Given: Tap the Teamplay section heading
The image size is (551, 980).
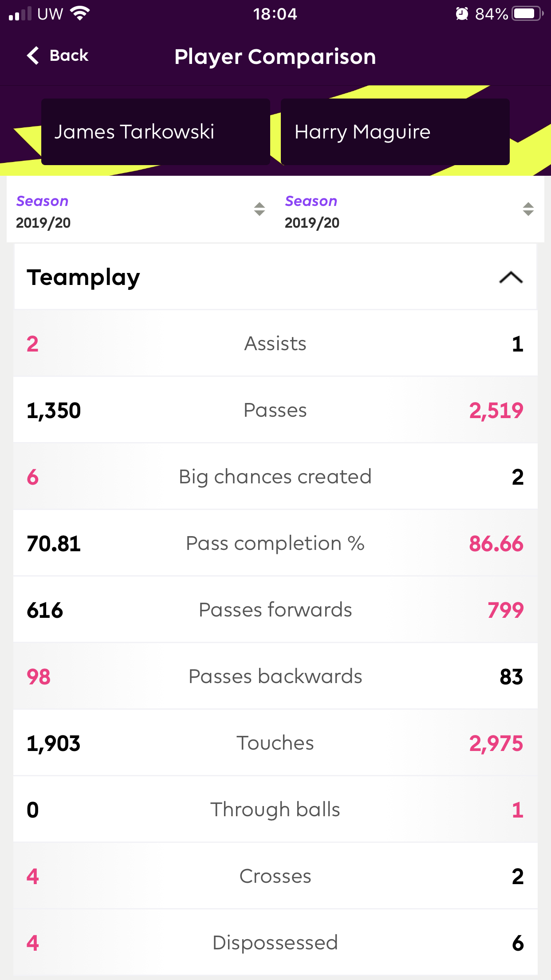Looking at the screenshot, I should pyautogui.click(x=83, y=277).
